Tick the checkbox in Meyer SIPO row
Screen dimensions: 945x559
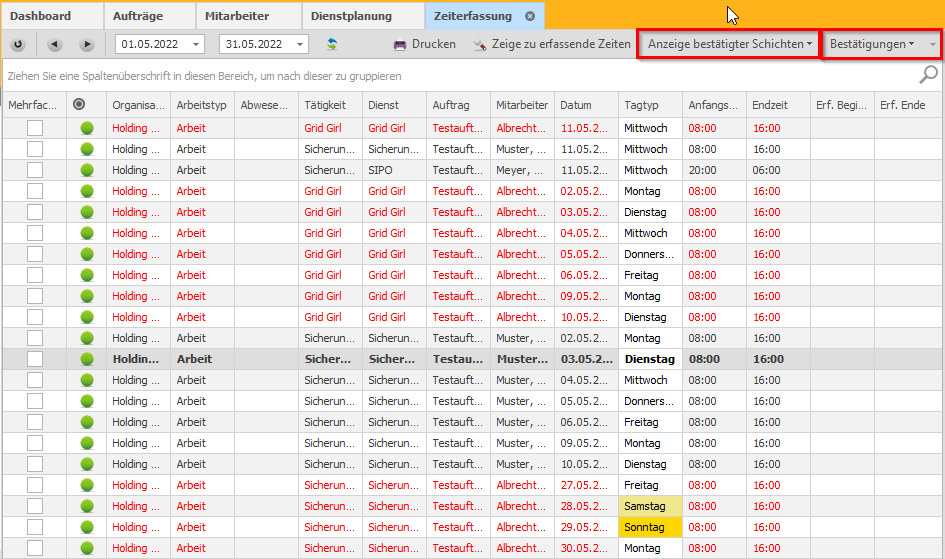35,170
